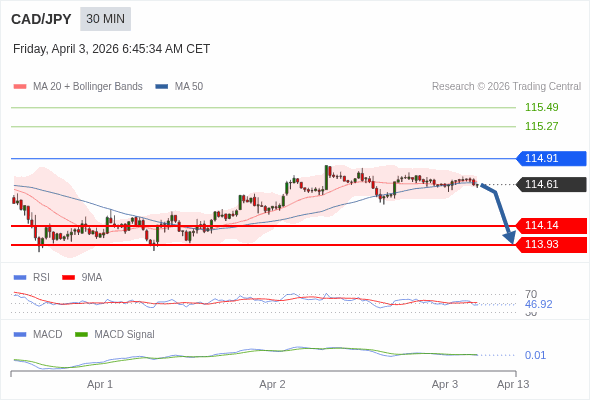Image resolution: width=590 pixels, height=400 pixels.
Task: Click the Apr 13 time axis label
Action: 513,385
